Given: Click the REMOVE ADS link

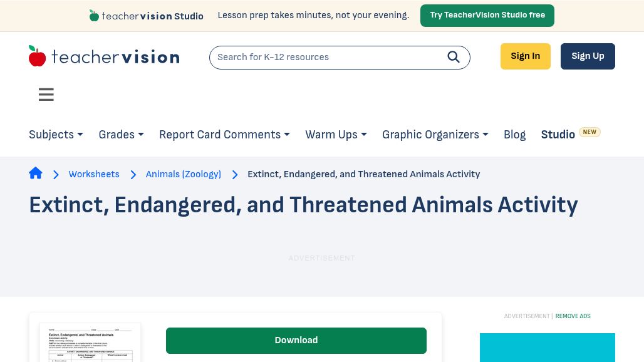Looking at the screenshot, I should 573,316.
